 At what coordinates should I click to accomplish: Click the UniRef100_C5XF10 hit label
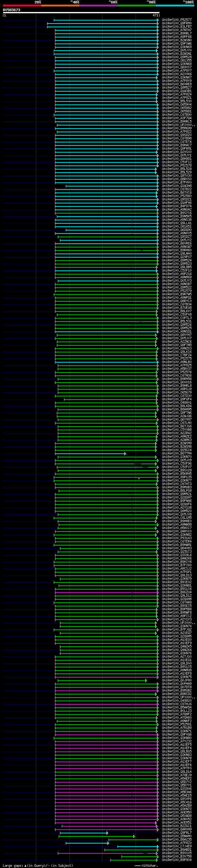point(177,271)
